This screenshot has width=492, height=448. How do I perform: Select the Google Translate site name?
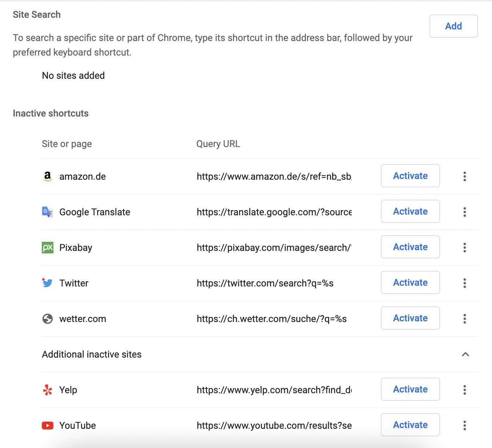pyautogui.click(x=95, y=212)
